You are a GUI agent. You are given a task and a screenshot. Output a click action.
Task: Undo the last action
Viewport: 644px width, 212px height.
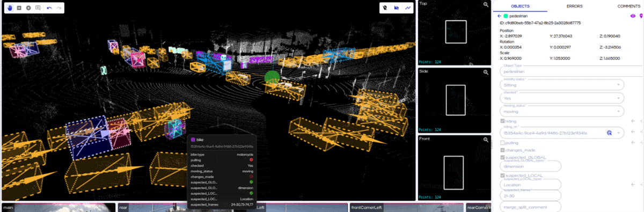49,8
